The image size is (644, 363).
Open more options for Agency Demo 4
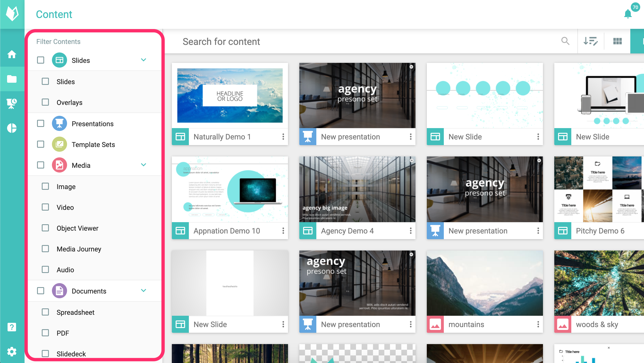[411, 231]
